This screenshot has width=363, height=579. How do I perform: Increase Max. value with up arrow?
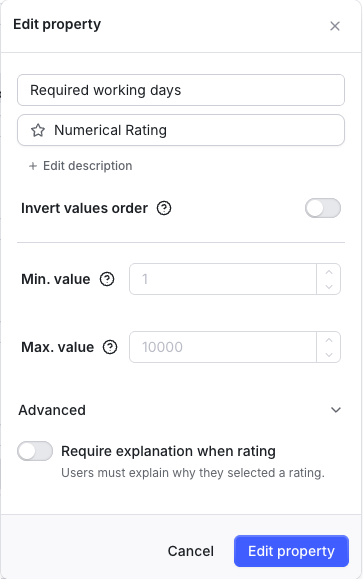tap(329, 340)
